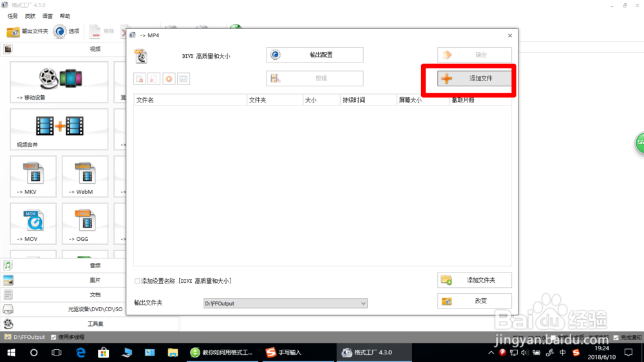Switch to 教你如何用格式工... taskbar window
Viewport: 644px width, 362px height.
coord(222,352)
